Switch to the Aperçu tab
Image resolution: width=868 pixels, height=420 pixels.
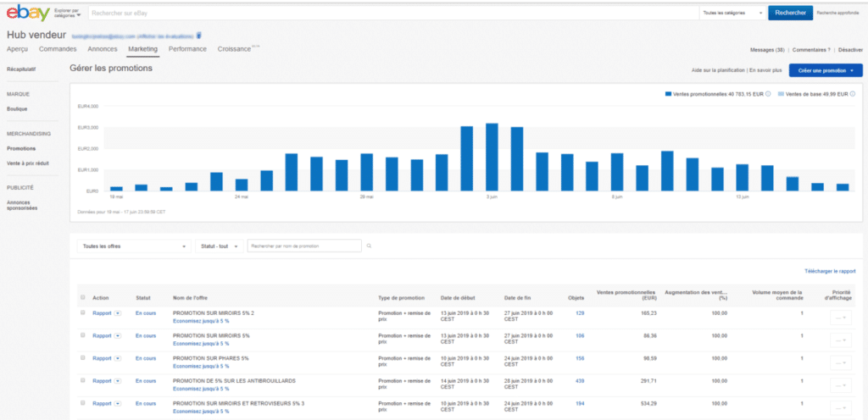[17, 49]
